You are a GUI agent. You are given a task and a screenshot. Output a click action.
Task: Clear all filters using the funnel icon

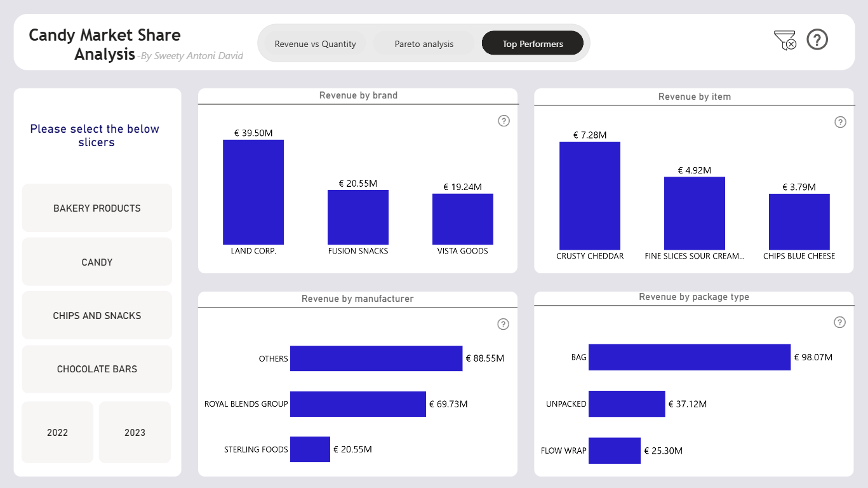pos(785,40)
